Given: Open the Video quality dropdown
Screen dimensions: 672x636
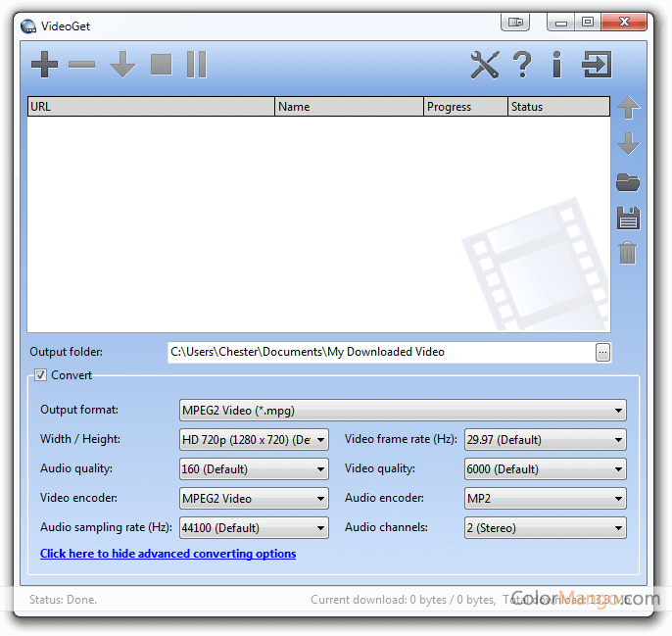Looking at the screenshot, I should point(545,469).
